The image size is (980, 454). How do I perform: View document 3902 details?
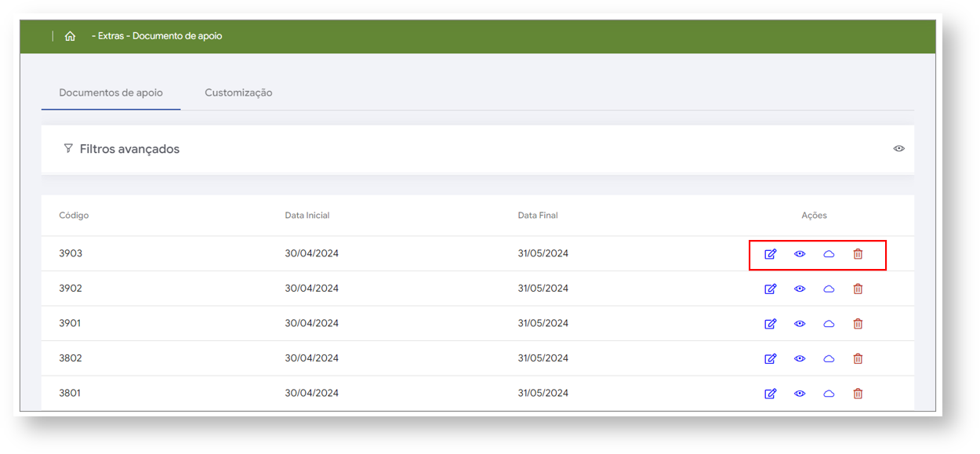(800, 289)
